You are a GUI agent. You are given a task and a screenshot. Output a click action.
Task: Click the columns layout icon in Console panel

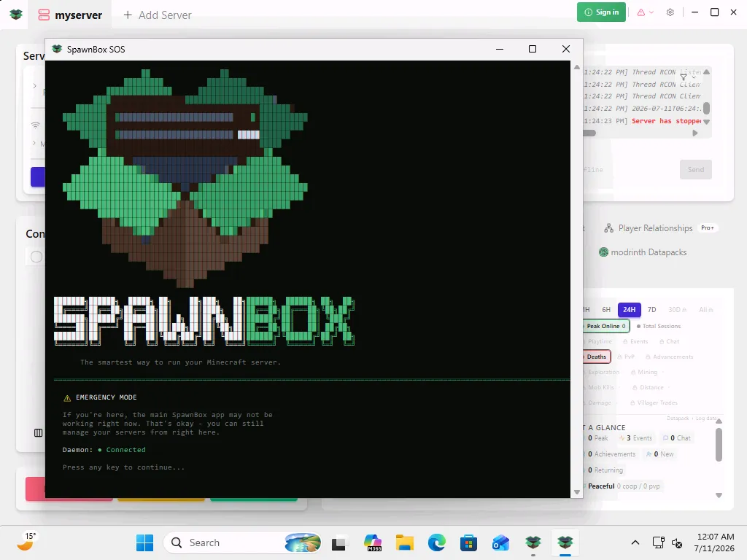(x=38, y=433)
